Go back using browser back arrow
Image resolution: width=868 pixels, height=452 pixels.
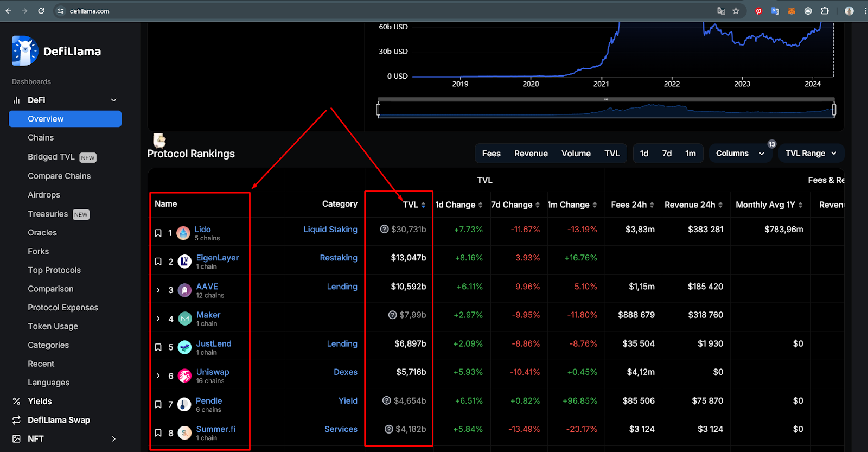pyautogui.click(x=9, y=11)
